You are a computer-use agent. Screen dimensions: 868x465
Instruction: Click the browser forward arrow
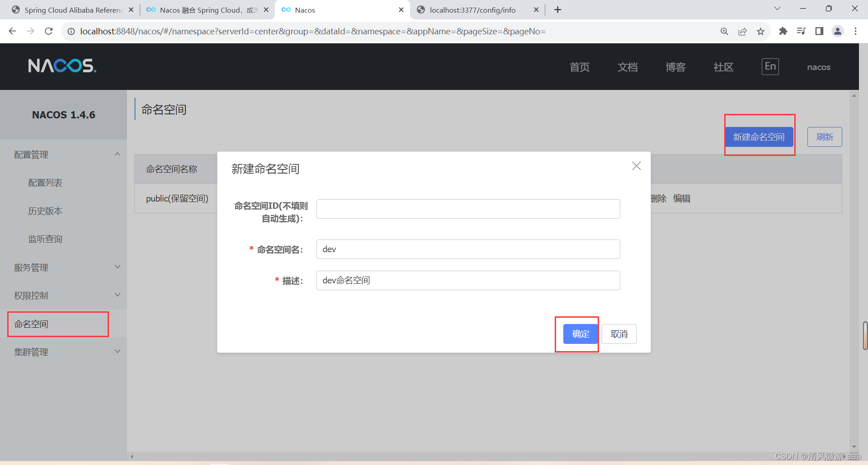(x=30, y=31)
